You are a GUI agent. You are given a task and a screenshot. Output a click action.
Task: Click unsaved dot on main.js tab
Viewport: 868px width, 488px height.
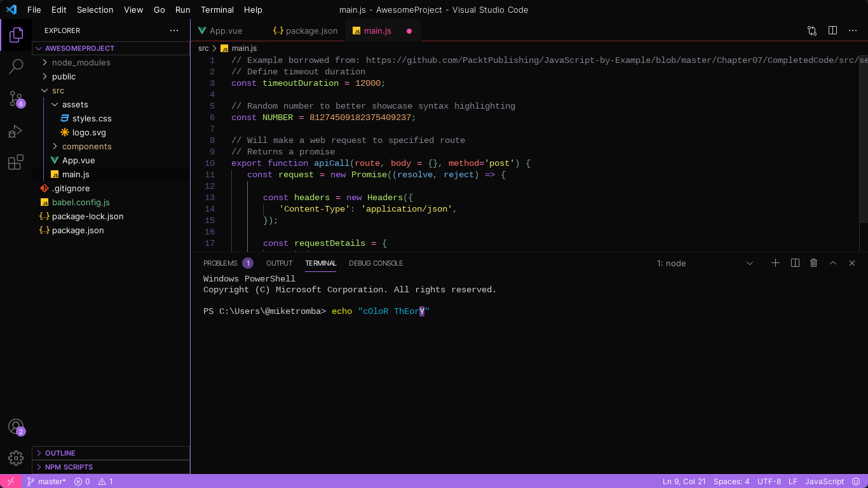409,30
